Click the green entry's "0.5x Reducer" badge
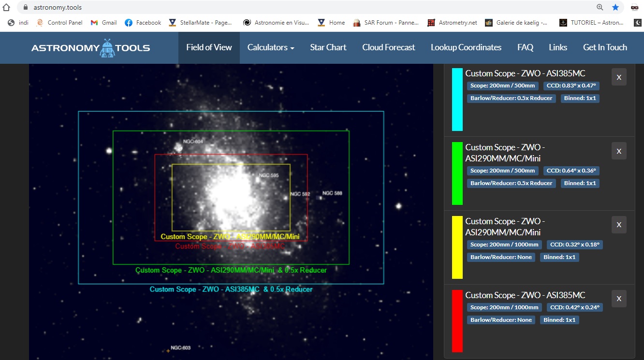644x360 pixels. tap(512, 183)
